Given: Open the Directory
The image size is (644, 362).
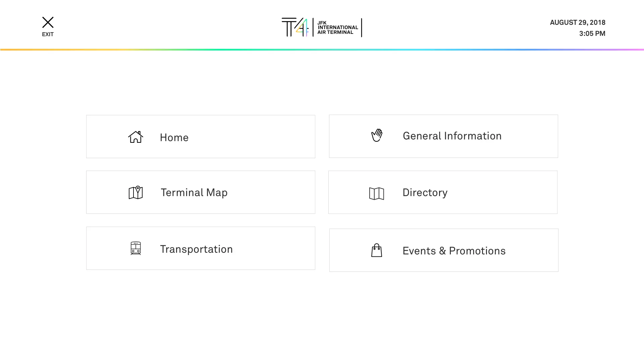Looking at the screenshot, I should [443, 192].
